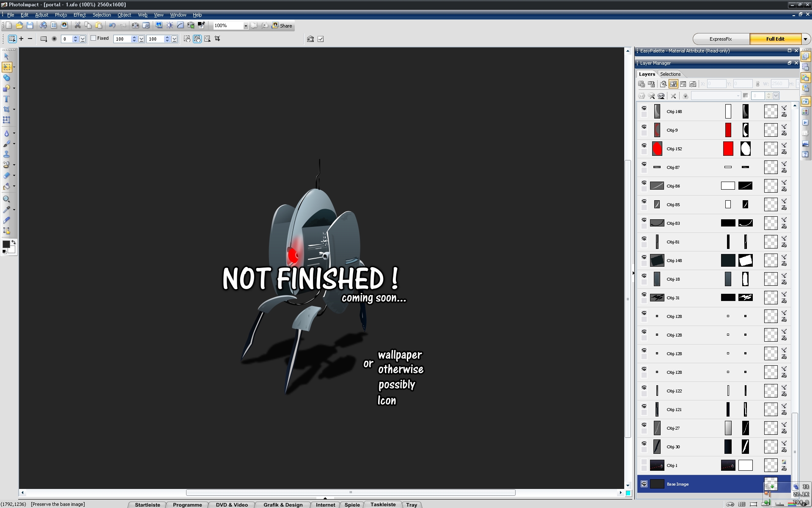Viewport: 812px width, 508px height.
Task: Click the add to selection plus icon
Action: (x=21, y=39)
